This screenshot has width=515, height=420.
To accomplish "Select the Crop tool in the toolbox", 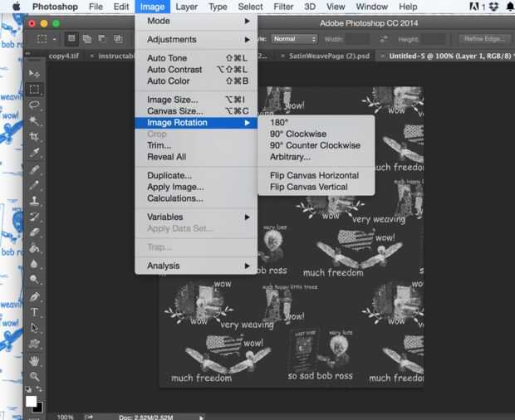I will click(x=34, y=136).
